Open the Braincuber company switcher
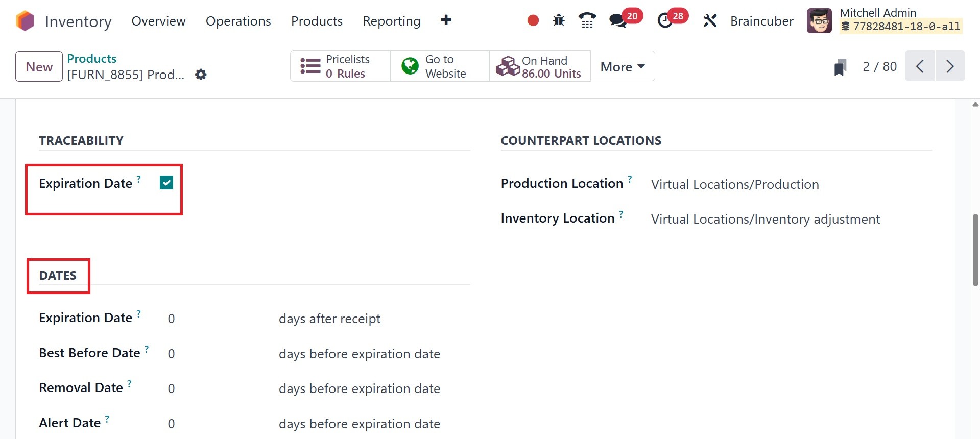Viewport: 980px width, 439px height. coord(761,21)
